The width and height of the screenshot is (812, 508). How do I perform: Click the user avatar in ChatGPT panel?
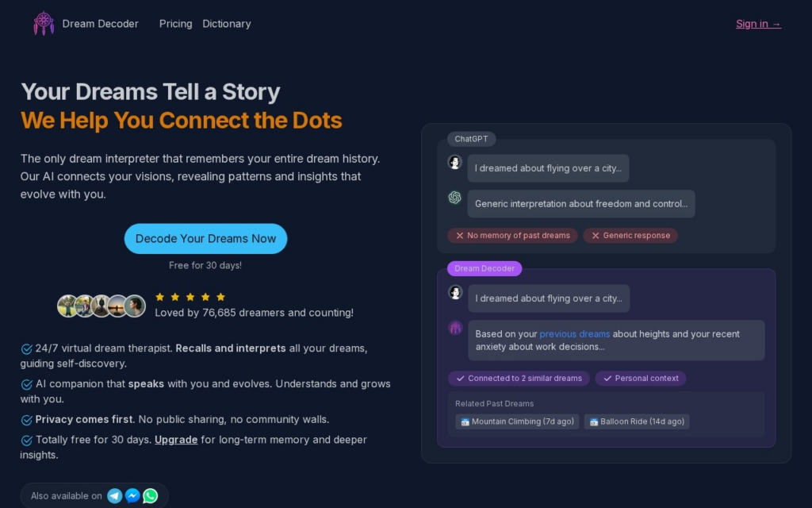click(x=454, y=162)
